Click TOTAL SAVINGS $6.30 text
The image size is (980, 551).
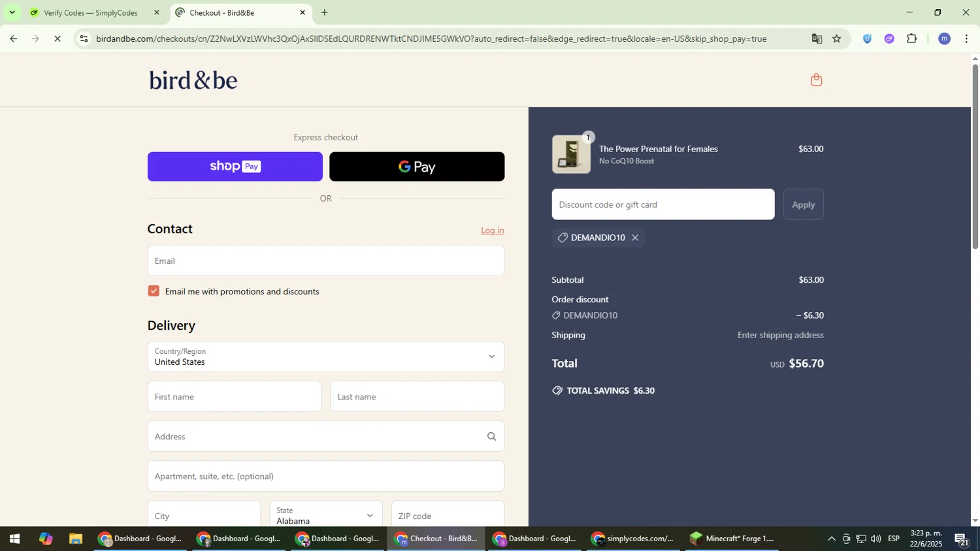pyautogui.click(x=611, y=391)
